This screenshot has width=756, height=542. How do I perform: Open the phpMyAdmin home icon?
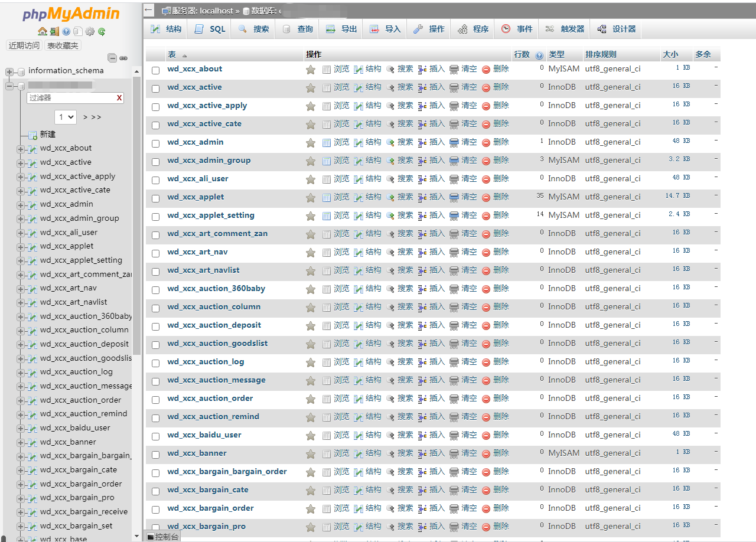pyautogui.click(x=42, y=31)
